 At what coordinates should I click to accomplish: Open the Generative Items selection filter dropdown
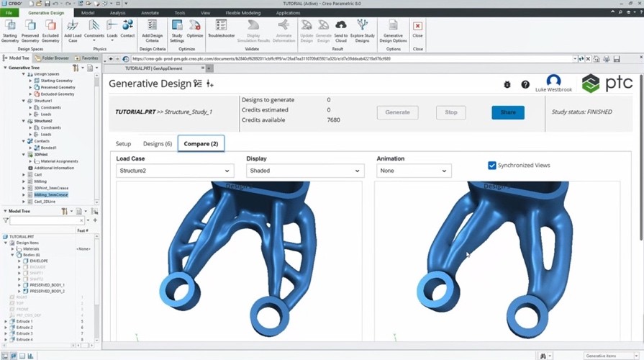(x=612, y=356)
